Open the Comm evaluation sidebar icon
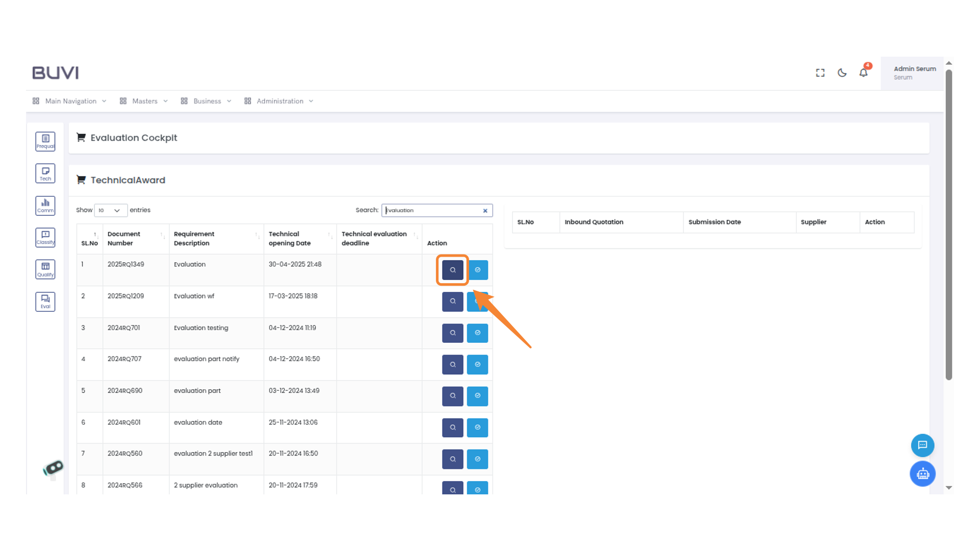The image size is (980, 551). (x=45, y=206)
